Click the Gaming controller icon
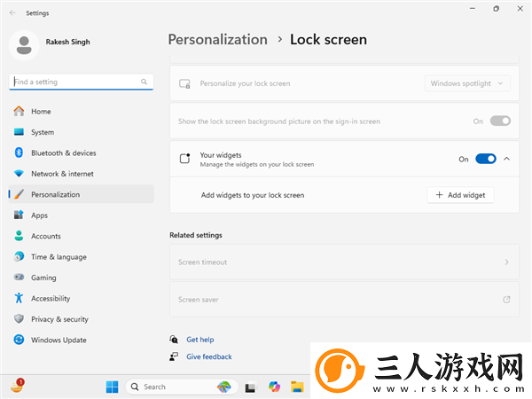The width and height of the screenshot is (532, 399). [19, 278]
